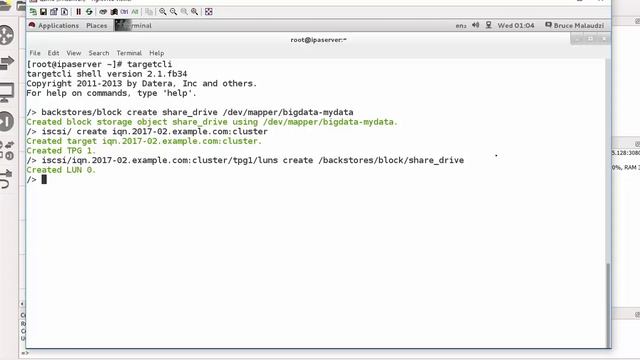Toggle the Alt key toolbar button
The width and height of the screenshot is (640, 360).
[x=135, y=12]
